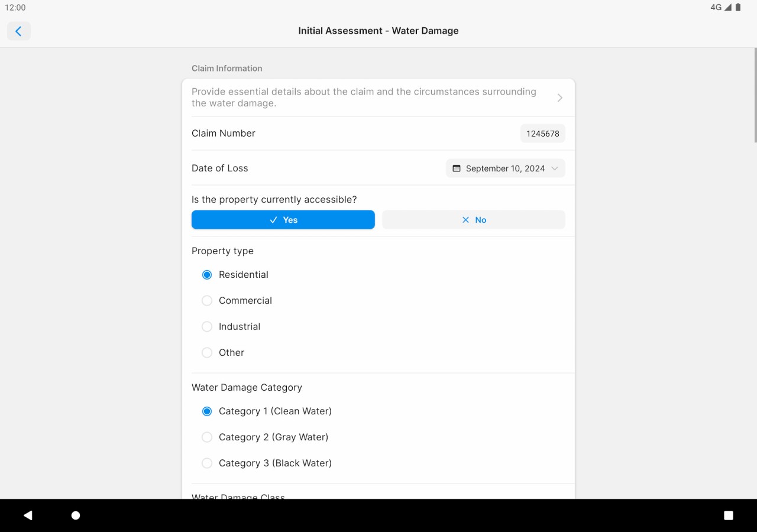The image size is (757, 532).
Task: Select Category 2 (Gray Water)
Action: pos(207,437)
